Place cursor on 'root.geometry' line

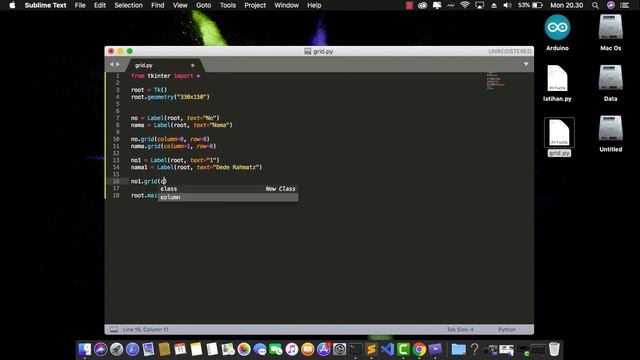(170, 97)
